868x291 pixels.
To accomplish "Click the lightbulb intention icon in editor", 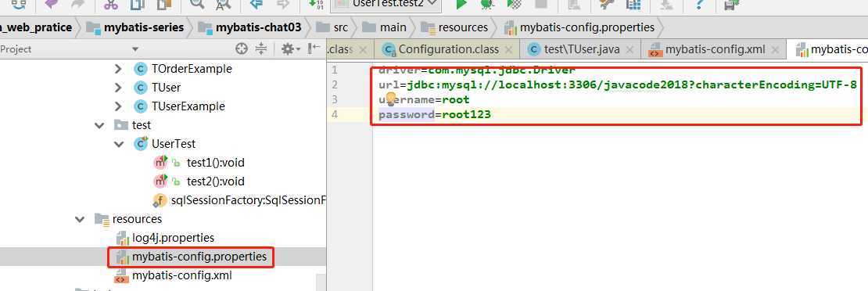I will (390, 99).
